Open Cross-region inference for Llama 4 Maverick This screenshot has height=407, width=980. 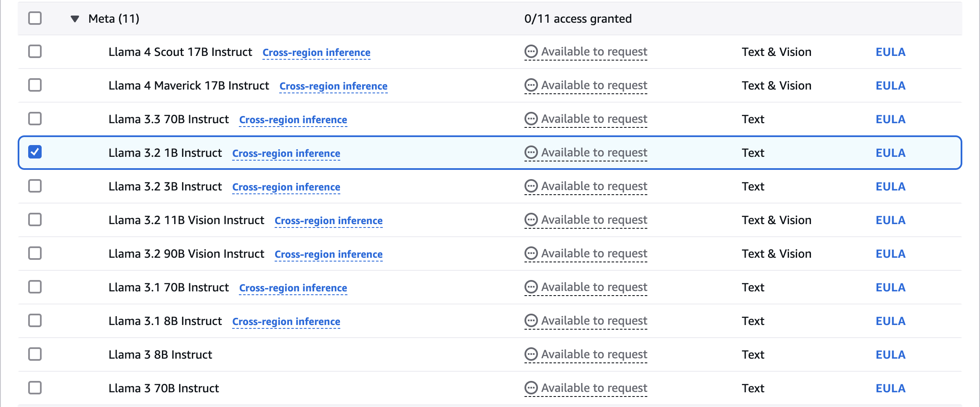tap(334, 86)
